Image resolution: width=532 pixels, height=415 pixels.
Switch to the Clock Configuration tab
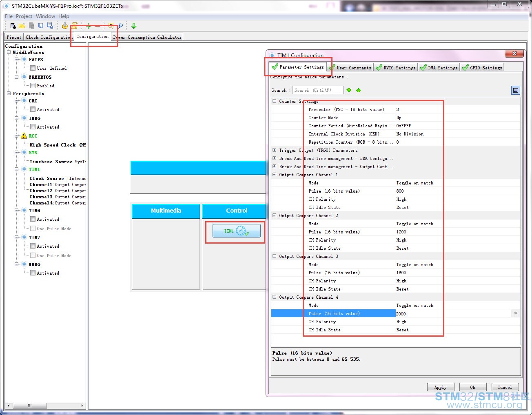(49, 37)
